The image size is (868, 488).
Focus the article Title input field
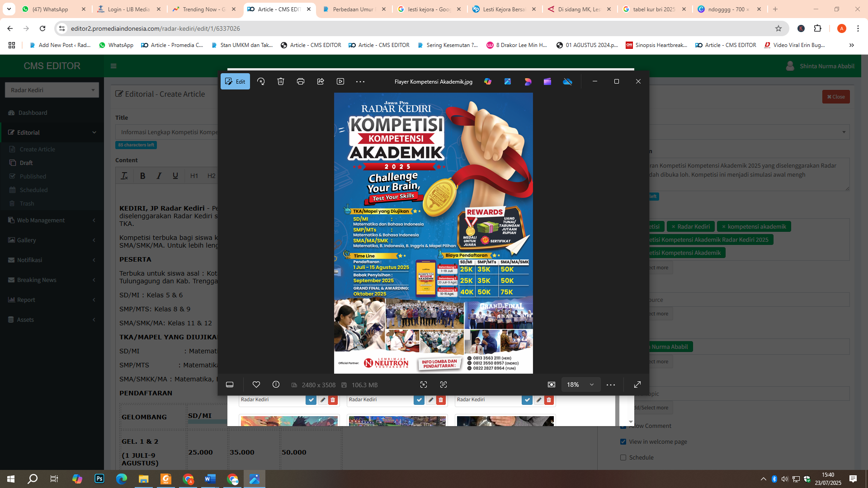pos(167,132)
